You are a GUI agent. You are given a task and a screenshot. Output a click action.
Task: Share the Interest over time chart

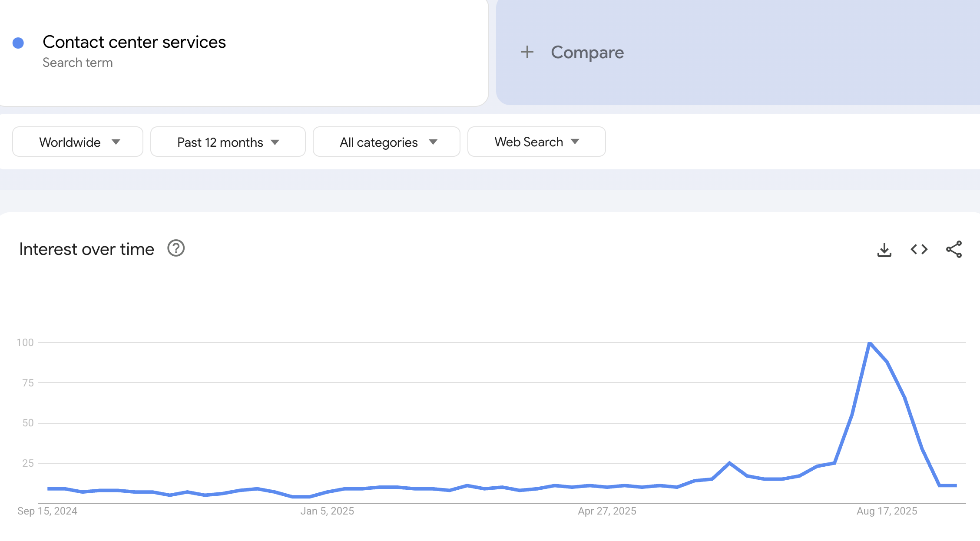coord(953,249)
